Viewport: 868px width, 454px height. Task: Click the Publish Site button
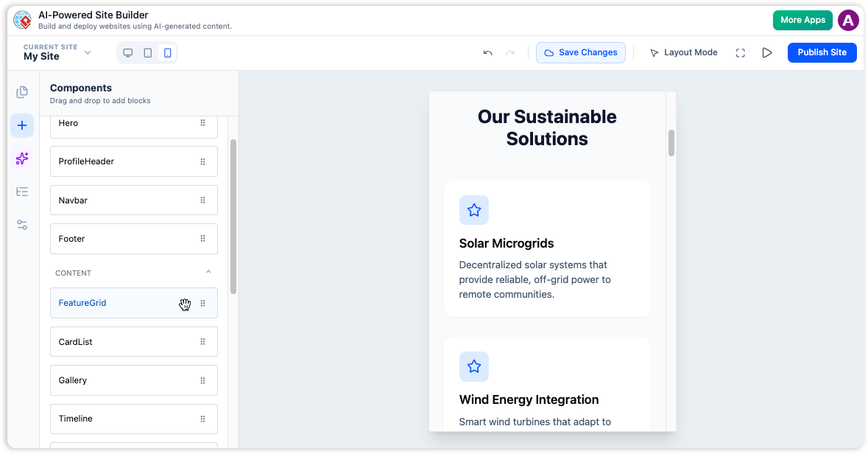pyautogui.click(x=822, y=52)
